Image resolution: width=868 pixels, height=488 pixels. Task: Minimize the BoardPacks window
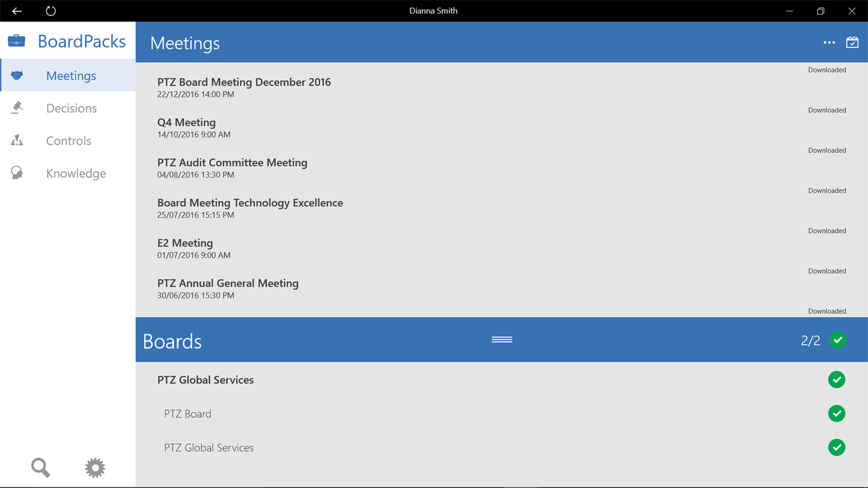coord(789,11)
